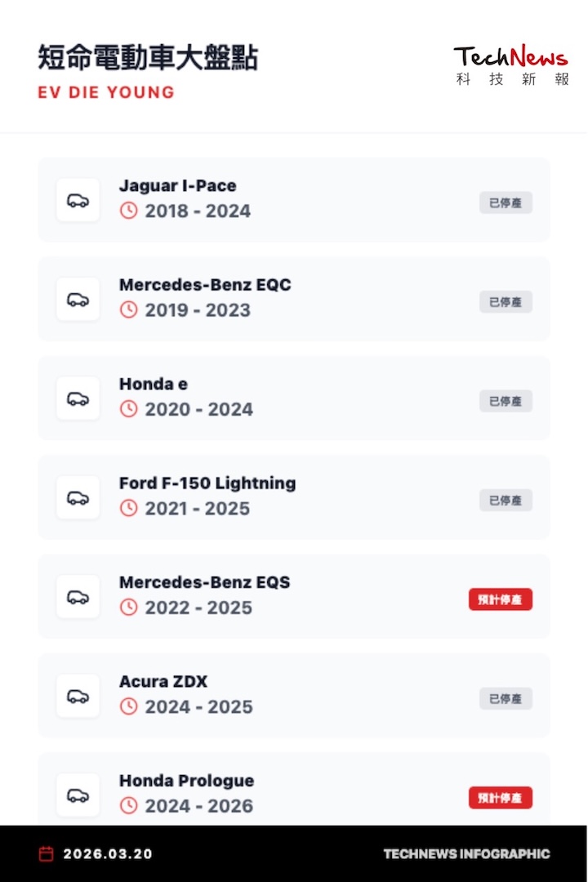Click the 已停產 badge on Jaguar I-Pace

[x=506, y=203]
